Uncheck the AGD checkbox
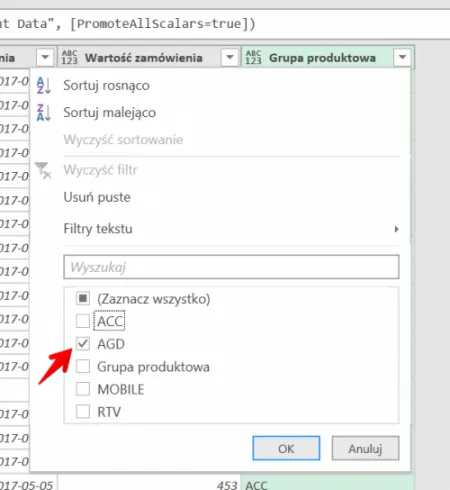The height and width of the screenshot is (490, 450). click(x=83, y=344)
